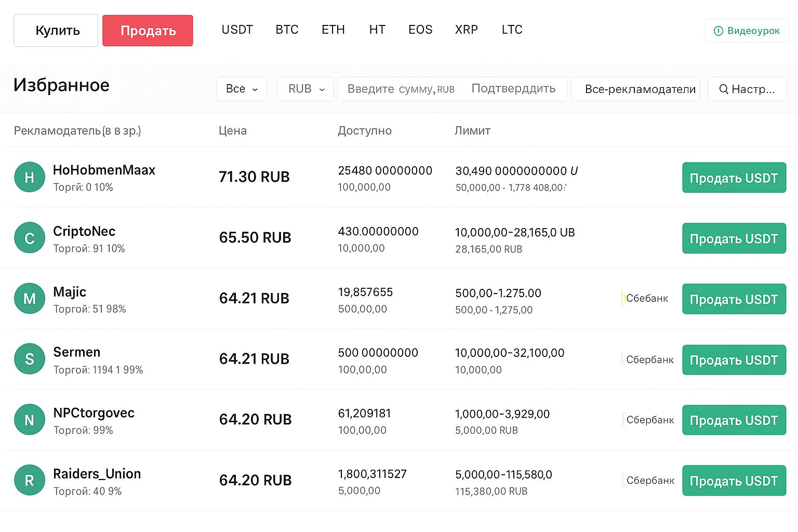This screenshot has height=532, width=798.
Task: Select the BTC coin tab
Action: pos(287,30)
